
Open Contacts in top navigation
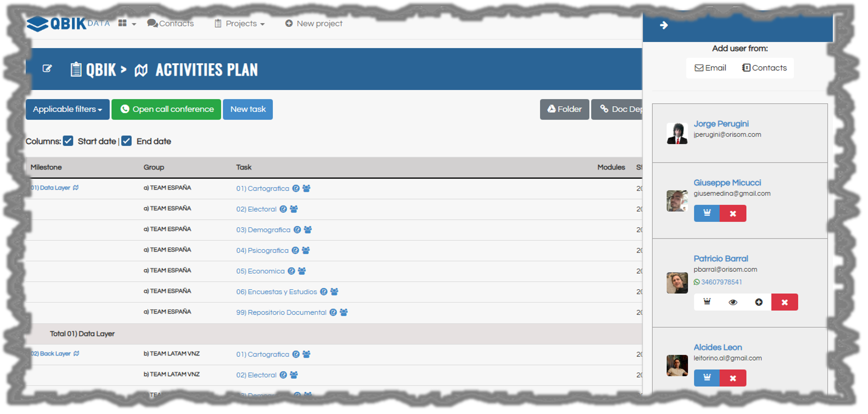coord(171,24)
